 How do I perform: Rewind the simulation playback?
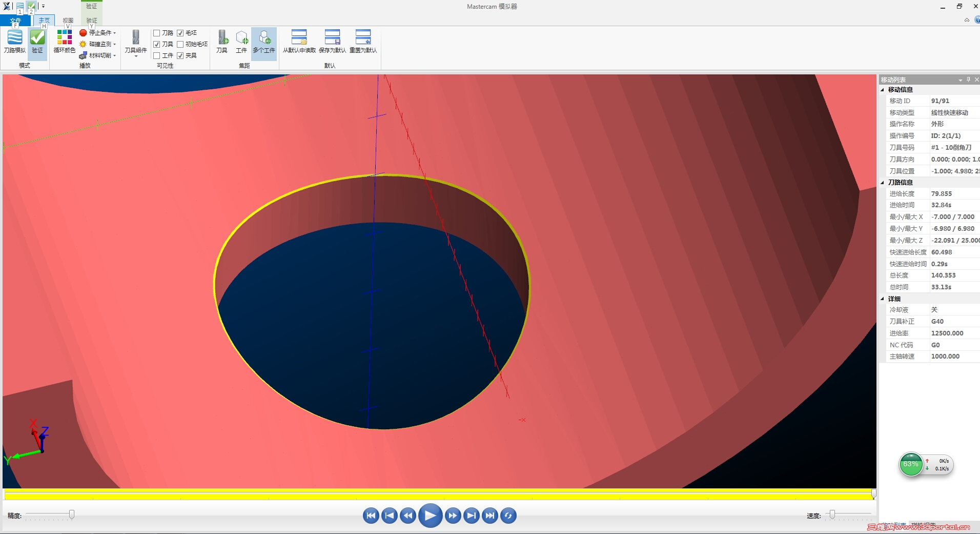click(408, 516)
